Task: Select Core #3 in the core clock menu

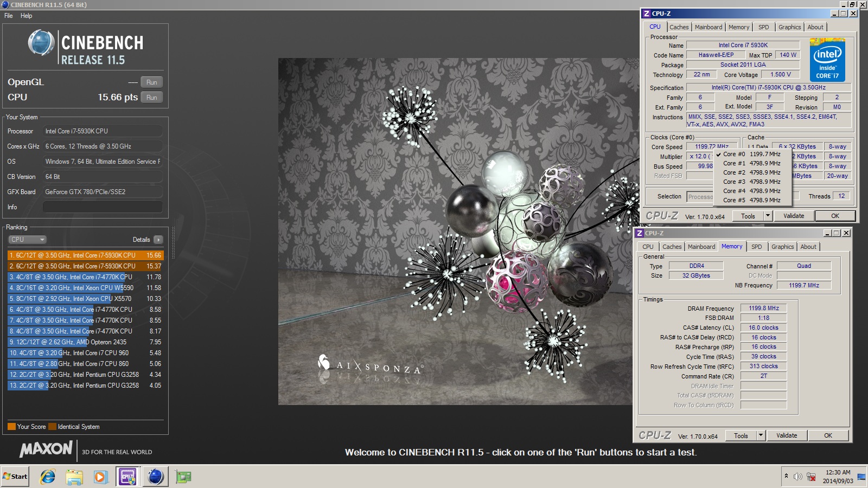Action: [x=752, y=182]
